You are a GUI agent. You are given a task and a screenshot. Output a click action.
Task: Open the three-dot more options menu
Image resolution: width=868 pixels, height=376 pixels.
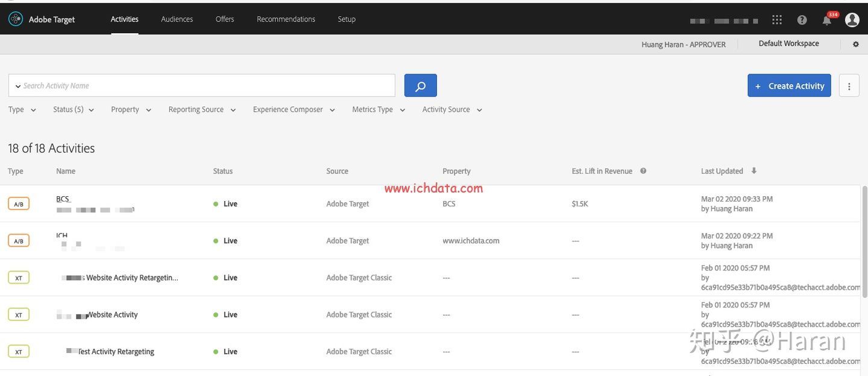tap(849, 86)
